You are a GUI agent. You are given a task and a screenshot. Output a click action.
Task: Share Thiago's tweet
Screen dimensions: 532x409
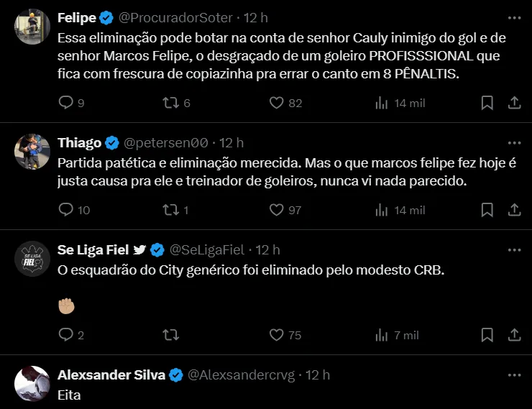pyautogui.click(x=514, y=210)
